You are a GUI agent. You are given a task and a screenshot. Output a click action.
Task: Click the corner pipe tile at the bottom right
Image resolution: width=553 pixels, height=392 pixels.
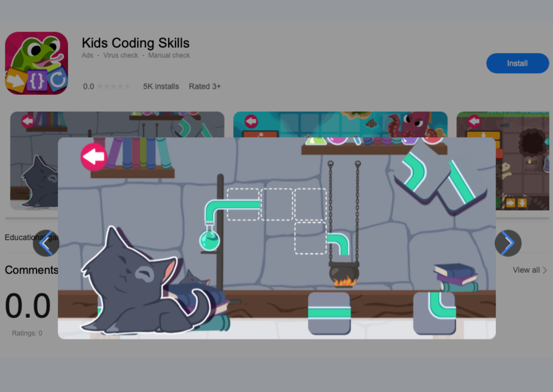(434, 313)
